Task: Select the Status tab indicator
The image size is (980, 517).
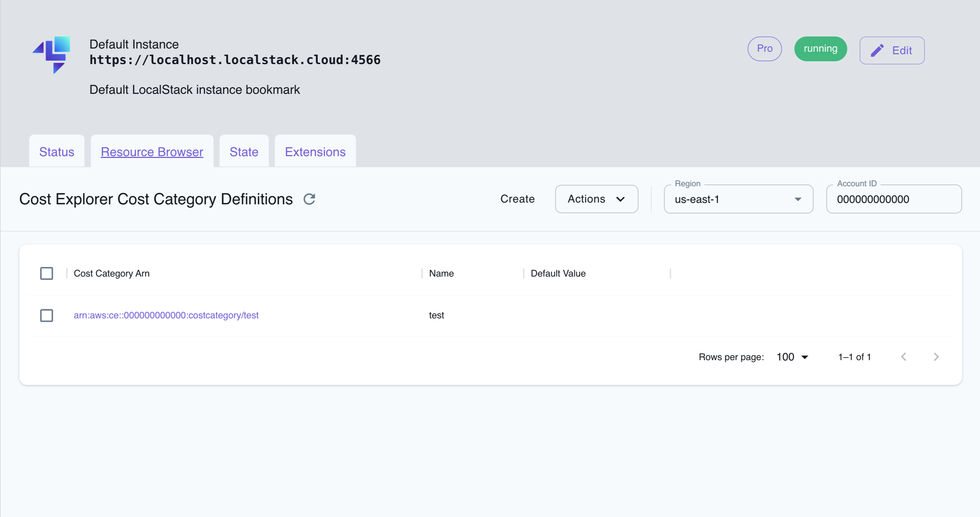Action: coord(56,152)
